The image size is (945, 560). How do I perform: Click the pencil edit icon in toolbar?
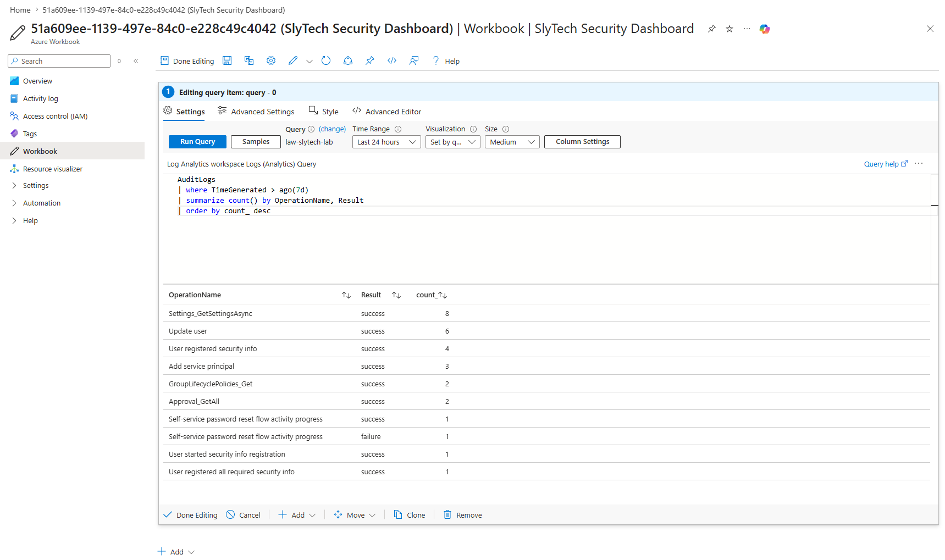(293, 61)
